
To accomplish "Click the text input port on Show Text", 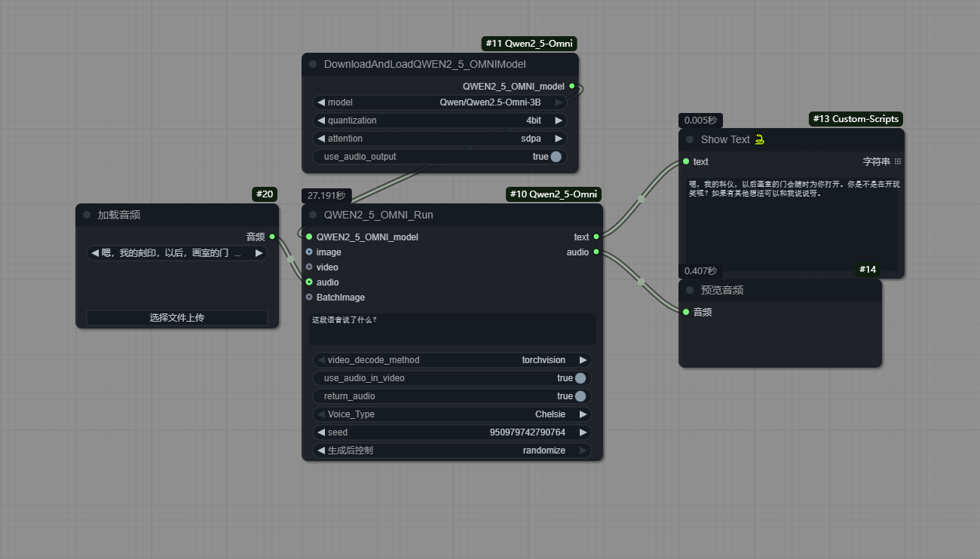I will click(686, 161).
